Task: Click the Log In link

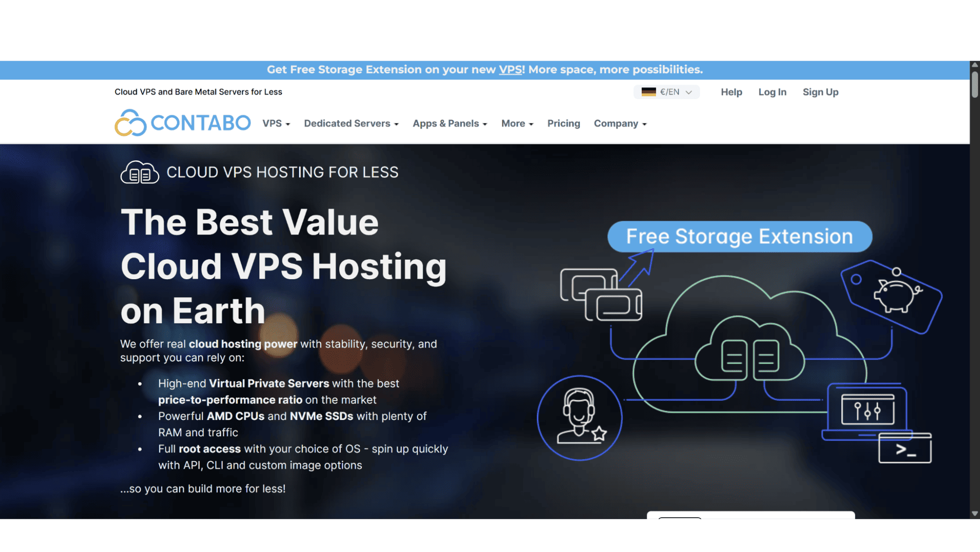Action: click(x=772, y=92)
